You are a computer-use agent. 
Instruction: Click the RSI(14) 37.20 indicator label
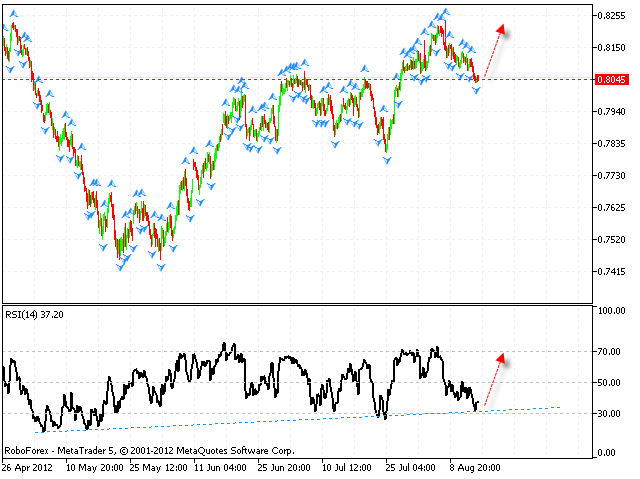coord(35,313)
